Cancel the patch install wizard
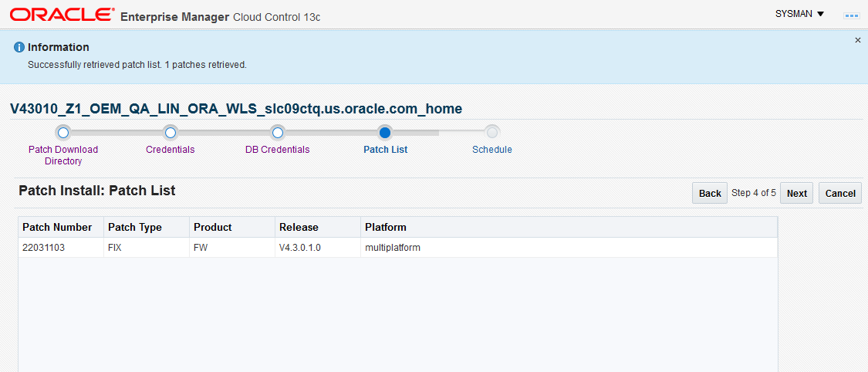Viewport: 868px width, 372px height. coord(840,193)
